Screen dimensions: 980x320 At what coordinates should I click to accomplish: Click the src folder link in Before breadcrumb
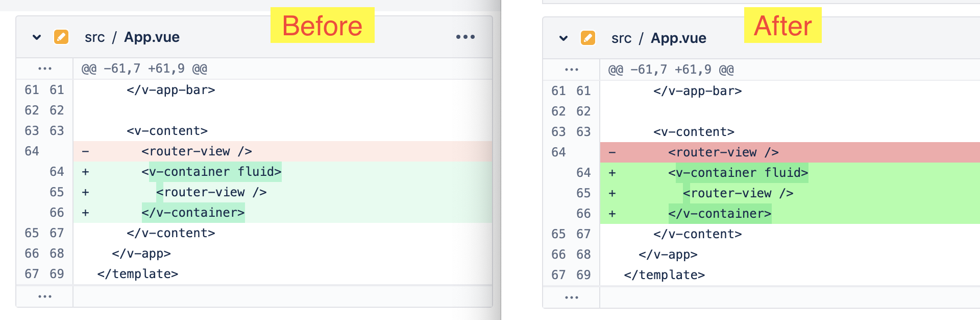point(95,37)
